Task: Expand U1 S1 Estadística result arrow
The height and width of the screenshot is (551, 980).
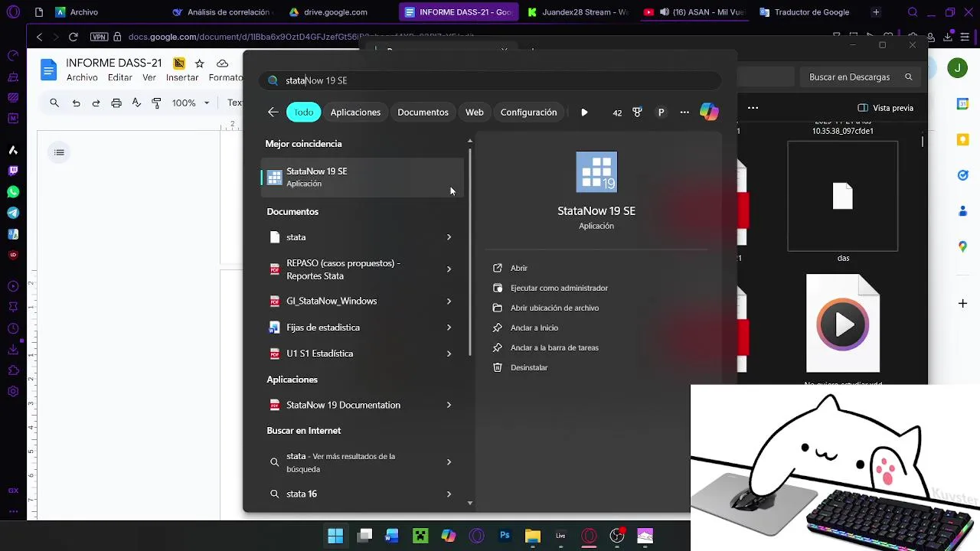Action: 449,354
